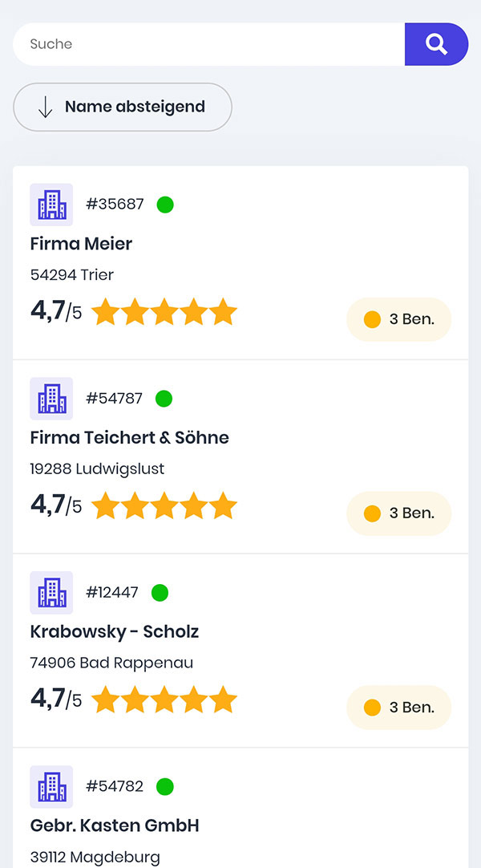
Task: Click the 3 Ben. badge for Firma Teichert & Söhne
Action: [x=398, y=513]
